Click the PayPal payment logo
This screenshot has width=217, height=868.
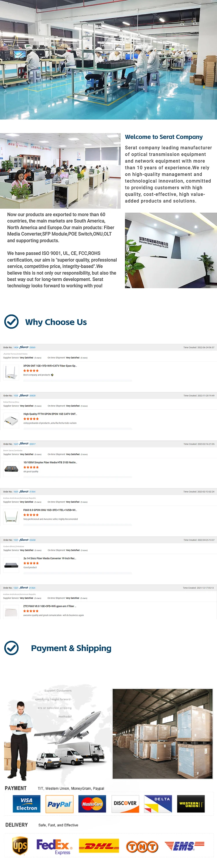[x=59, y=804]
